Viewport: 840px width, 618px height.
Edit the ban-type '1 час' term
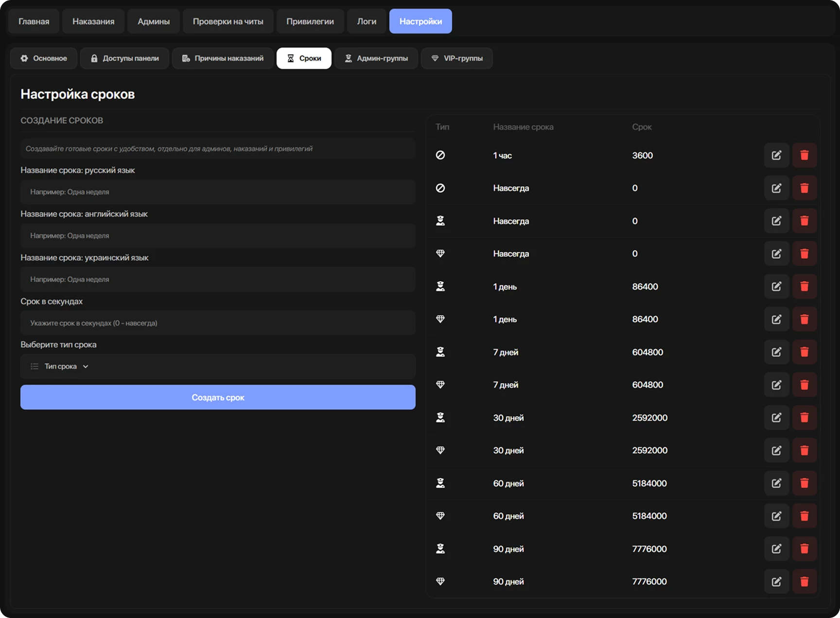(776, 155)
